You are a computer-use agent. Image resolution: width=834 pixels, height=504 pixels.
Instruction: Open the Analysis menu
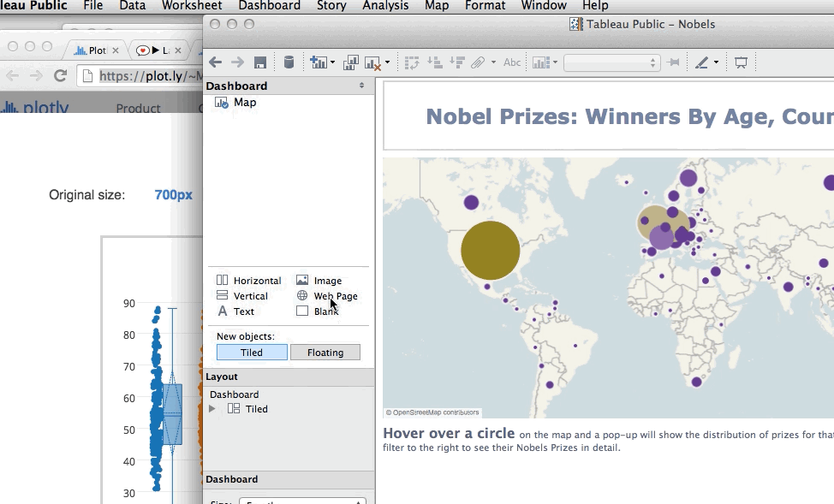385,6
